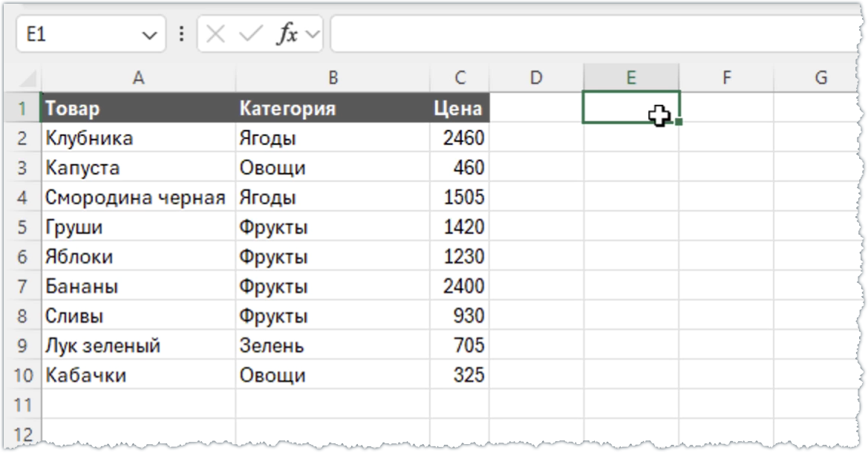The image size is (868, 453).
Task: Select column E by its header
Action: (x=631, y=76)
